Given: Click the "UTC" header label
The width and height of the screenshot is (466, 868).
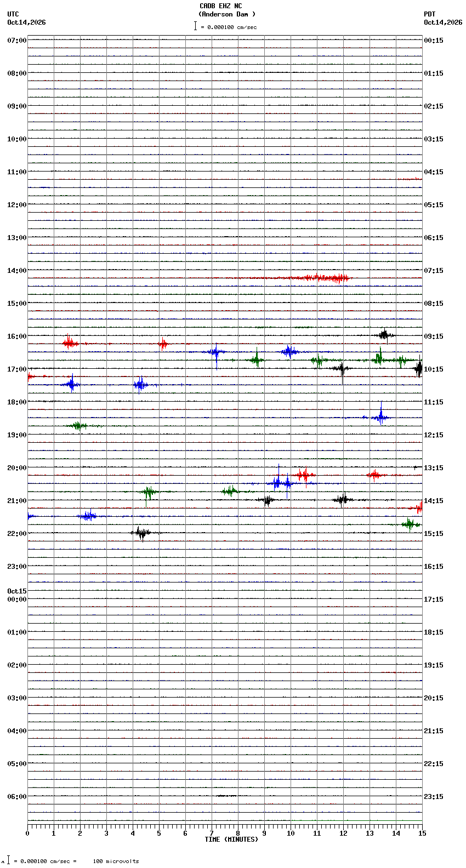Looking at the screenshot, I should 13,14.
